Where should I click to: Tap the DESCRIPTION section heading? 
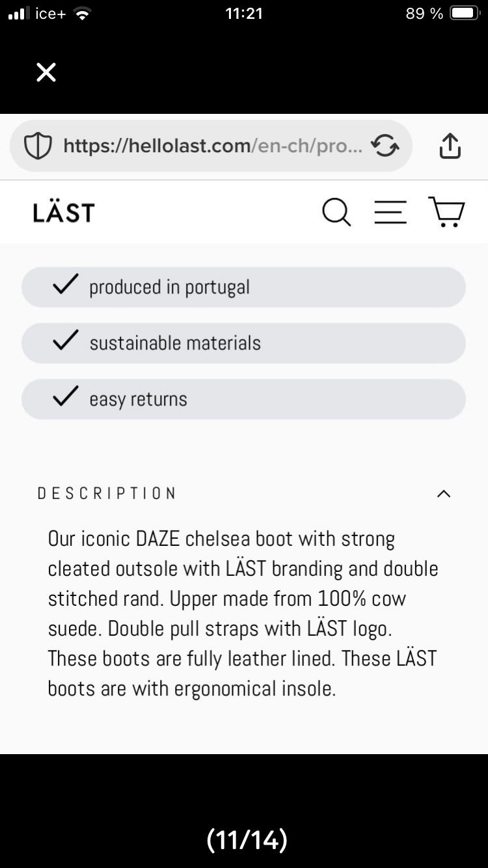point(107,494)
